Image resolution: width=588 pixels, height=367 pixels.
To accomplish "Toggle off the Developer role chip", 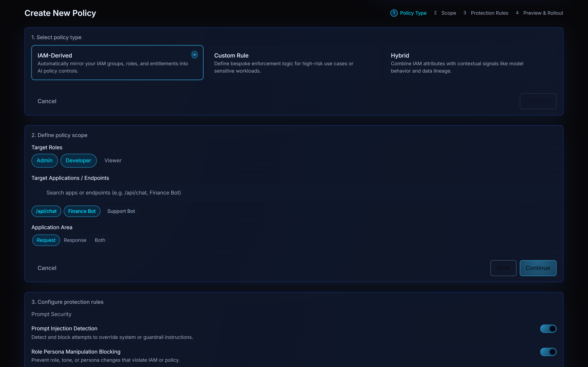I will 78,160.
